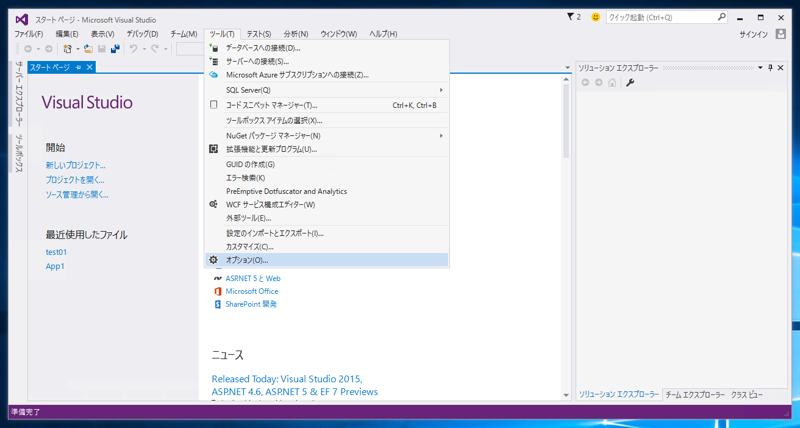The width and height of the screenshot is (800, 428).
Task: Click the ツール(T) menu header
Action: pos(222,34)
